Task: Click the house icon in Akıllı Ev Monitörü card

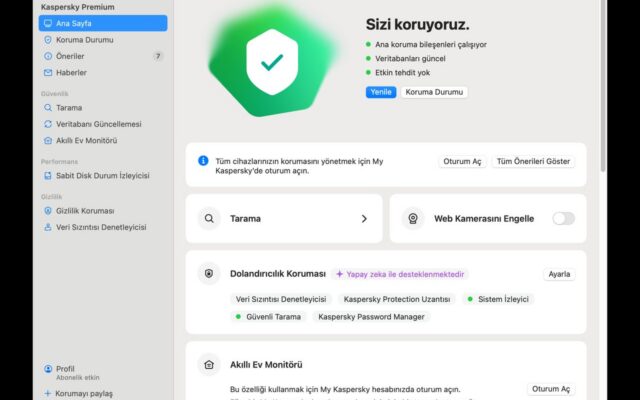Action: pyautogui.click(x=209, y=364)
